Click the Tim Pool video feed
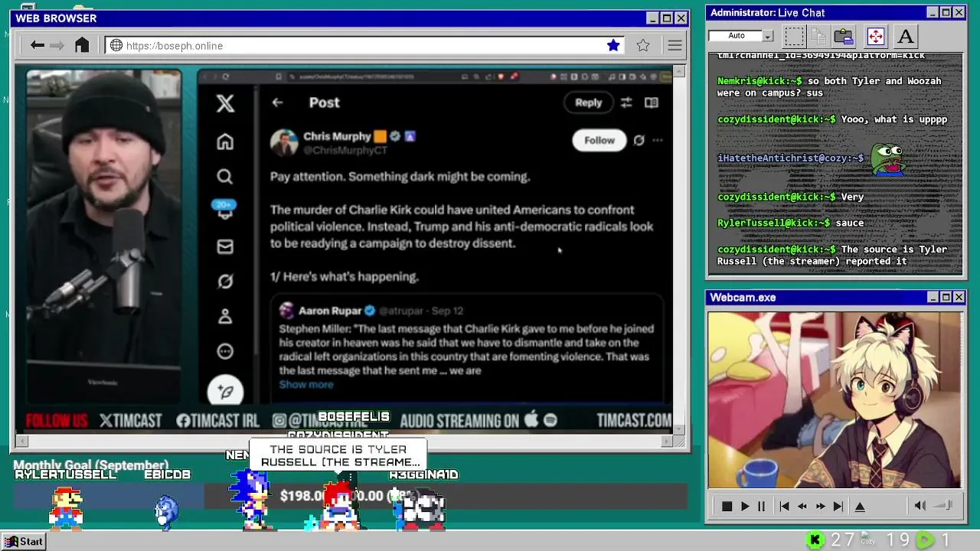 click(104, 237)
